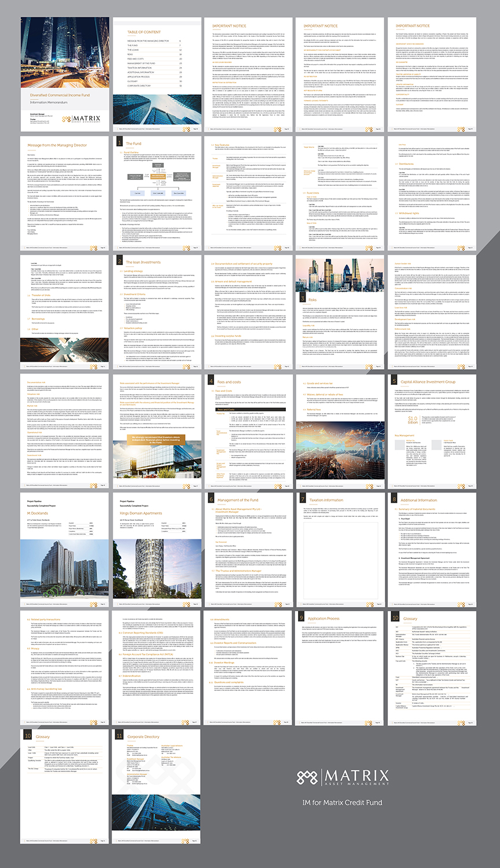Select 'MANAGEMENT OF THE FUND' contents row
Image resolution: width=500 pixels, height=868 pixels.
pyautogui.click(x=155, y=63)
